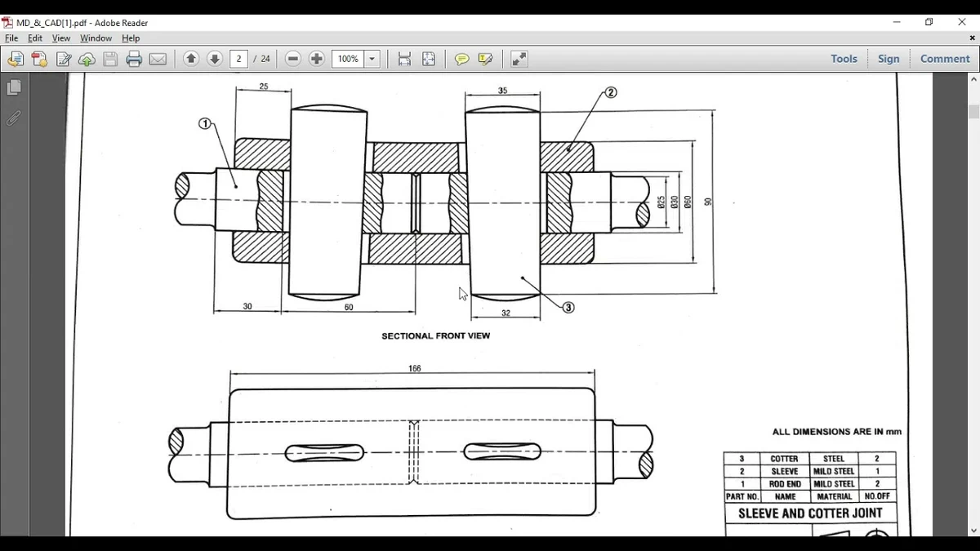Add a sticky note comment icon
The width and height of the screenshot is (980, 551).
click(462, 59)
